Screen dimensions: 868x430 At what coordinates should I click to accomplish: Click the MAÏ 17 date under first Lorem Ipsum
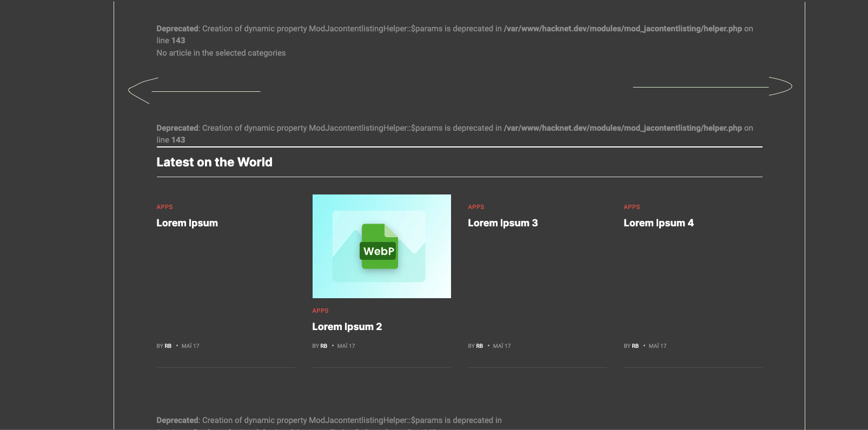(190, 346)
